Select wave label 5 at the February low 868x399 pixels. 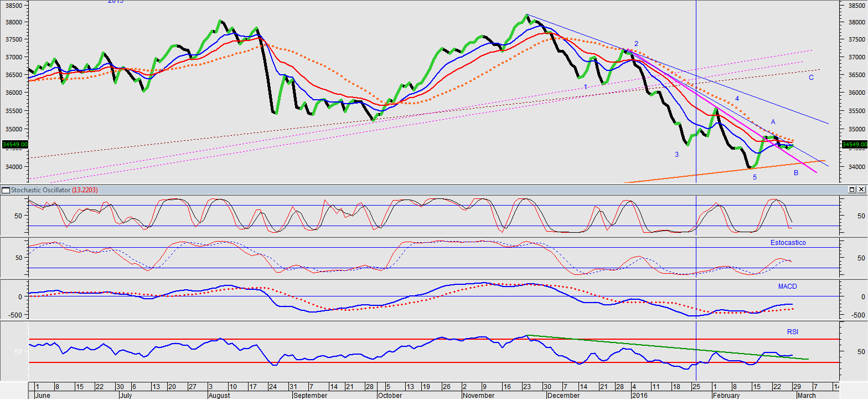point(755,177)
